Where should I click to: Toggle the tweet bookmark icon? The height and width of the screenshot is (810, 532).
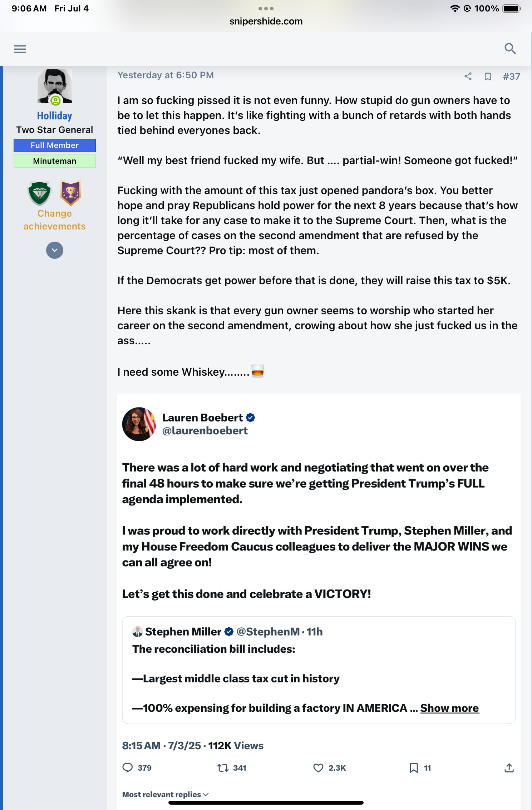coord(414,768)
